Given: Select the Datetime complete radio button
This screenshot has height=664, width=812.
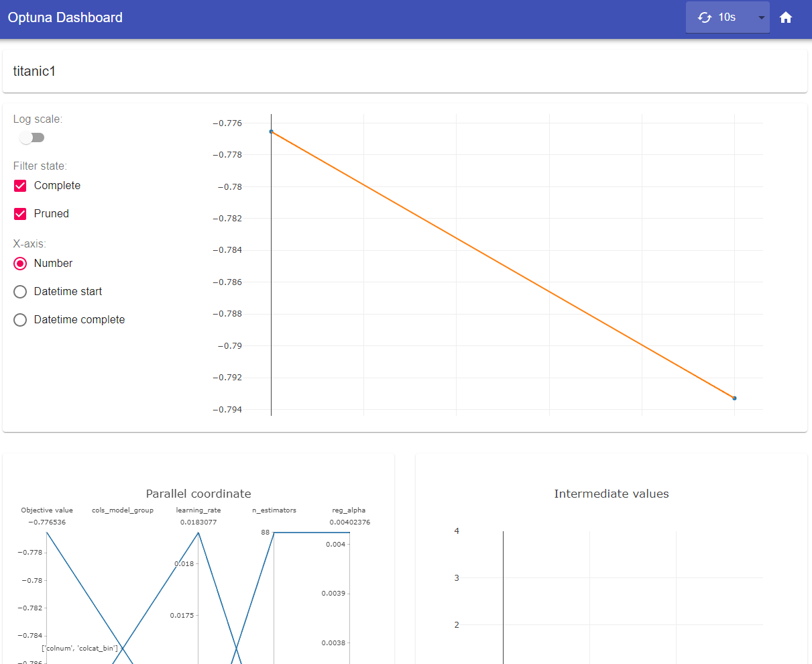Looking at the screenshot, I should coord(20,320).
